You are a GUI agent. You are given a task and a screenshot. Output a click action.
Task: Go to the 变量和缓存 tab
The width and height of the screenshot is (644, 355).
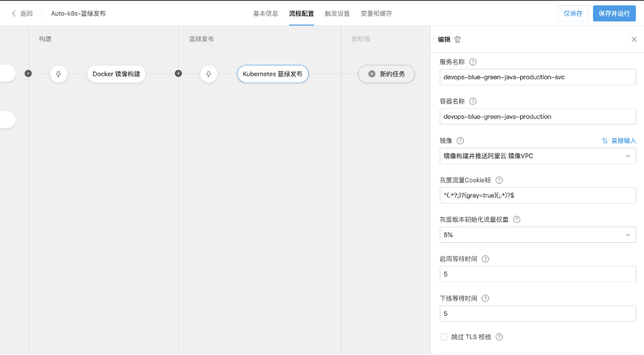click(x=376, y=14)
